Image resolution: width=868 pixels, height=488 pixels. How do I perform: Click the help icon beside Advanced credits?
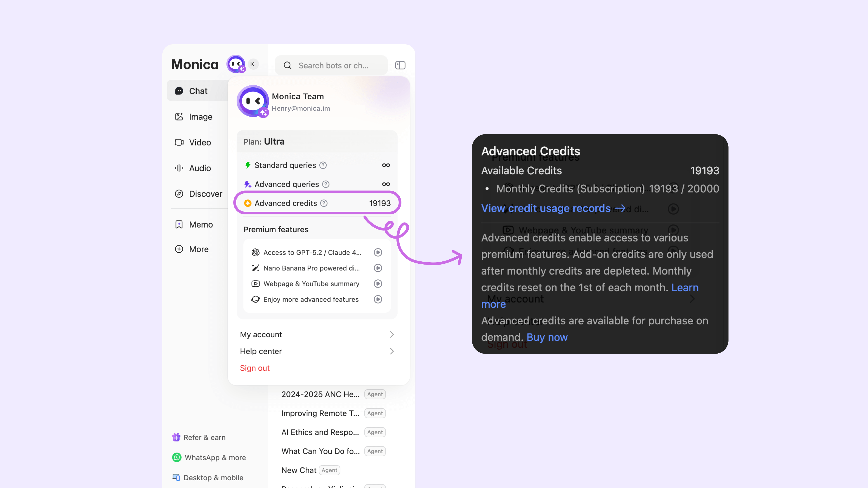(324, 203)
